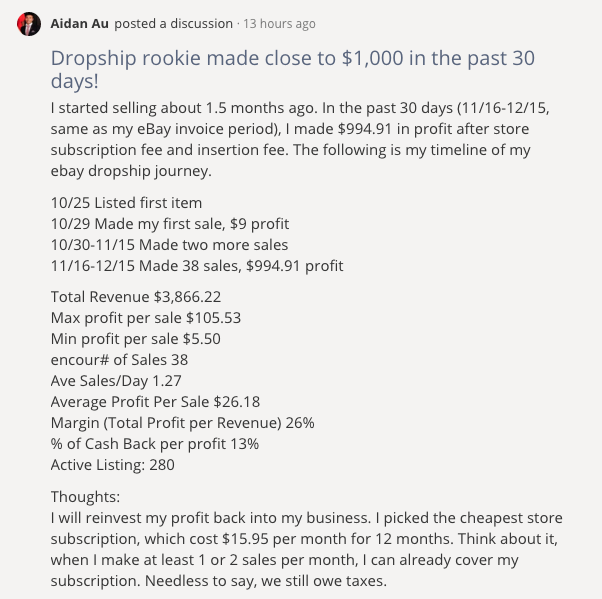The image size is (602, 599).
Task: Click the 'posted a discussion' text
Action: [174, 24]
